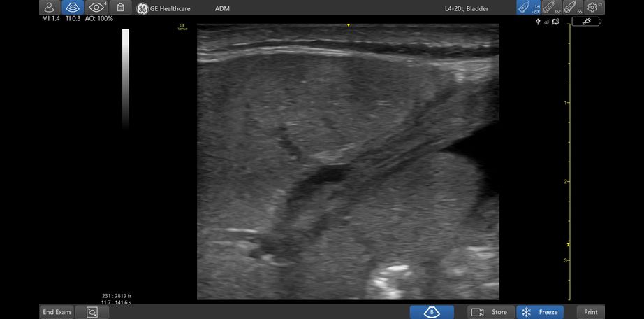The height and width of the screenshot is (319, 644).
Task: Open the image review eye icon
Action: (x=97, y=8)
